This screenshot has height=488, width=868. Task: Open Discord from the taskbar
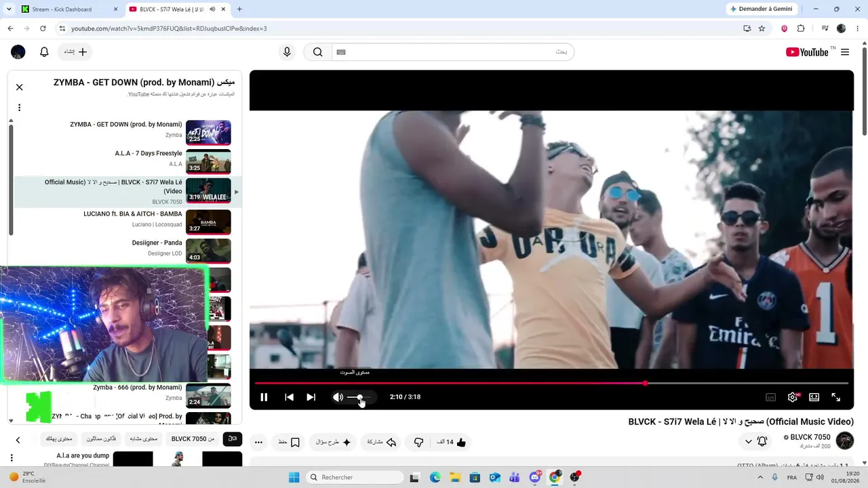point(535,477)
